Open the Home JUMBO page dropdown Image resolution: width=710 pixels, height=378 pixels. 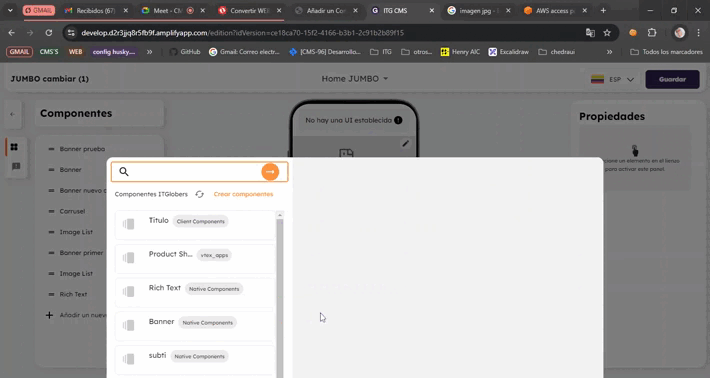355,79
